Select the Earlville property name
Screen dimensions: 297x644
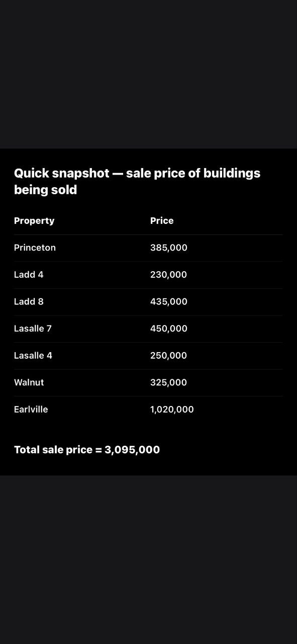click(31, 410)
